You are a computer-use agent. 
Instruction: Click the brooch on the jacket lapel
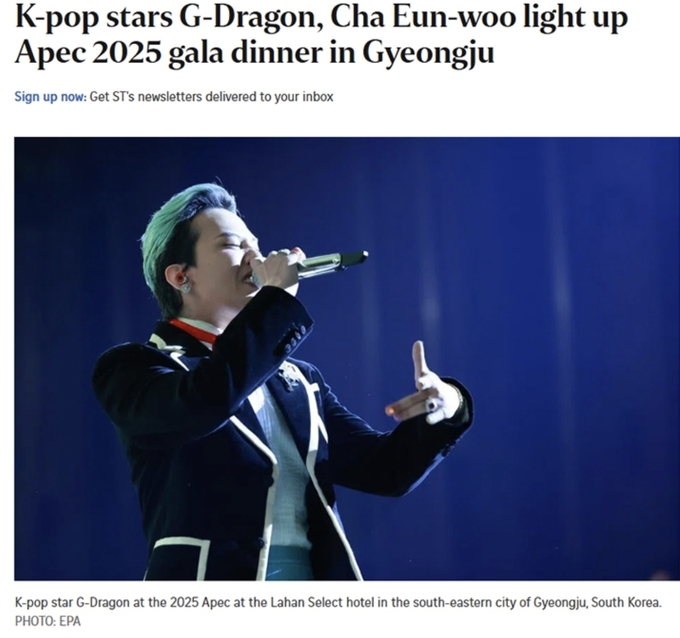[x=290, y=374]
